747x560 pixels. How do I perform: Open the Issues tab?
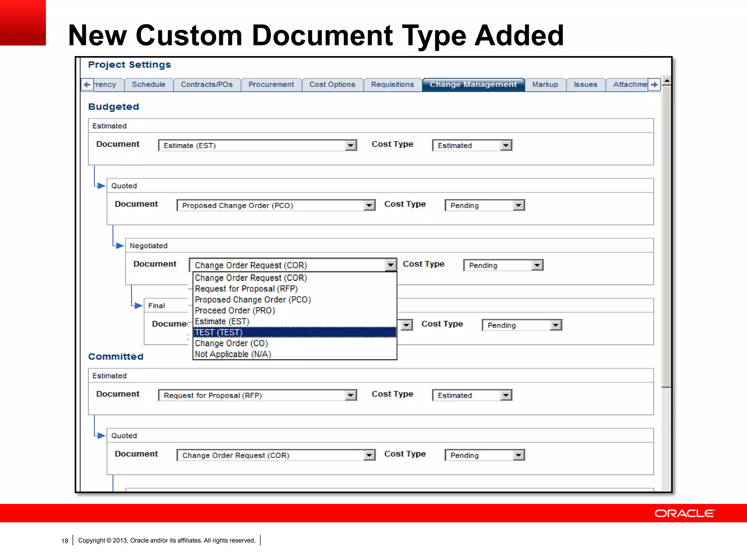(x=585, y=85)
